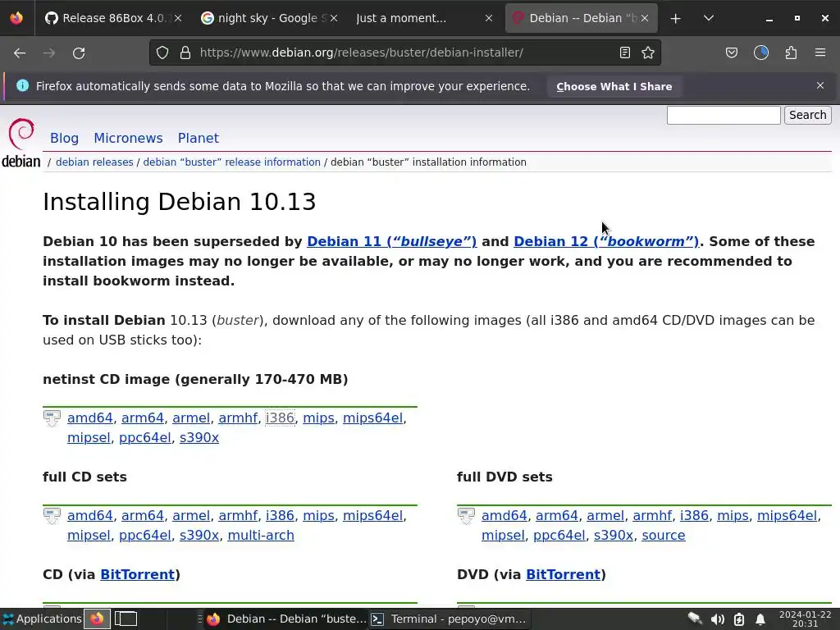The image size is (840, 630).
Task: Click the Search button
Action: point(807,115)
